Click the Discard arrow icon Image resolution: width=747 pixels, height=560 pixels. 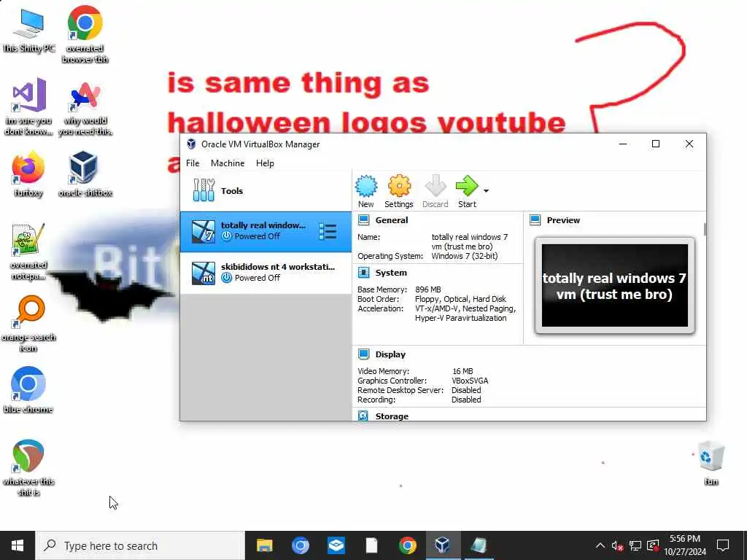click(x=435, y=186)
